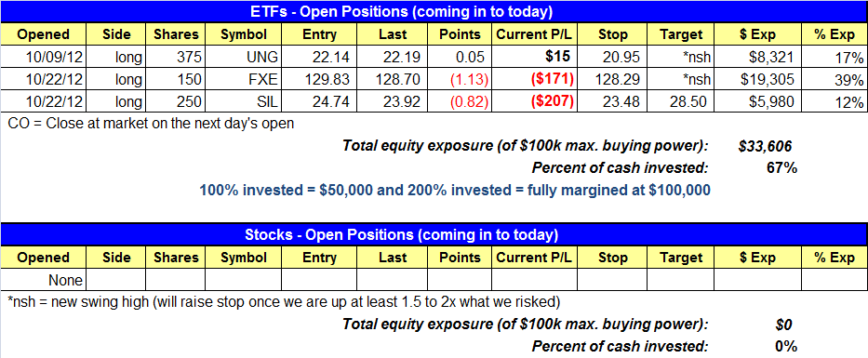The height and width of the screenshot is (358, 868).
Task: Click the Stocks - Open Positions title bar
Action: (434, 234)
